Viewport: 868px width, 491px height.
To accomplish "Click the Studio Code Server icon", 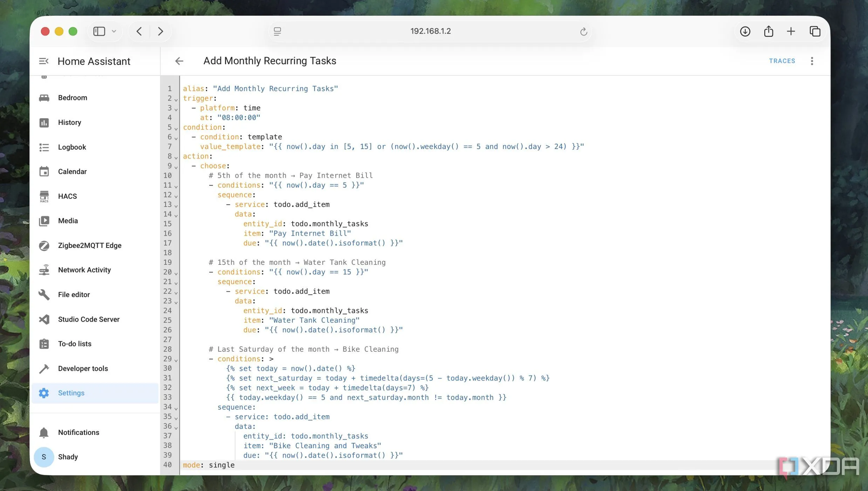I will pos(44,319).
